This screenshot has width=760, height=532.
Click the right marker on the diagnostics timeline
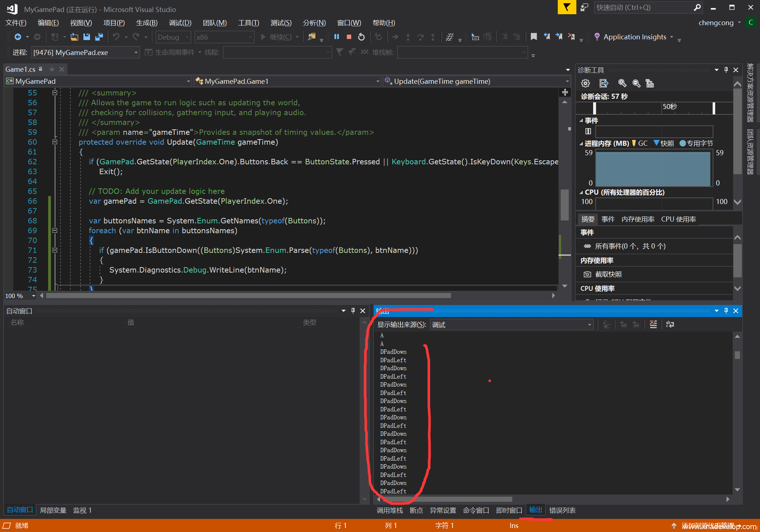pos(714,108)
